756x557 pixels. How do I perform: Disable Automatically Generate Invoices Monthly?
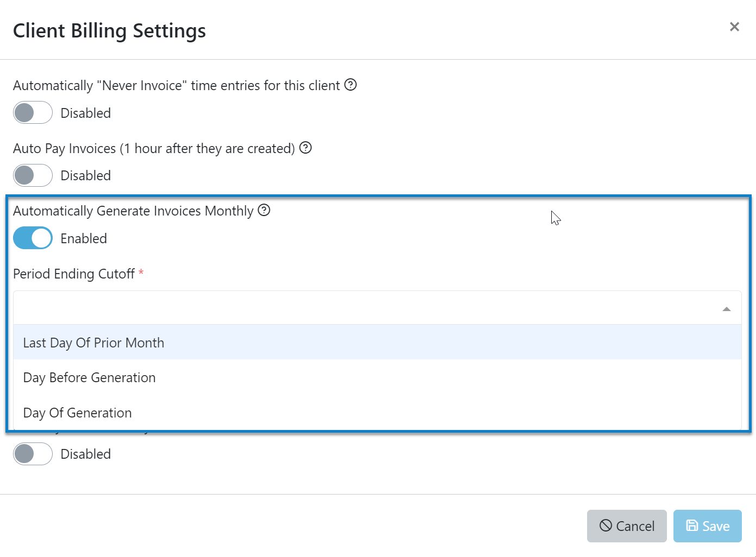click(x=33, y=238)
